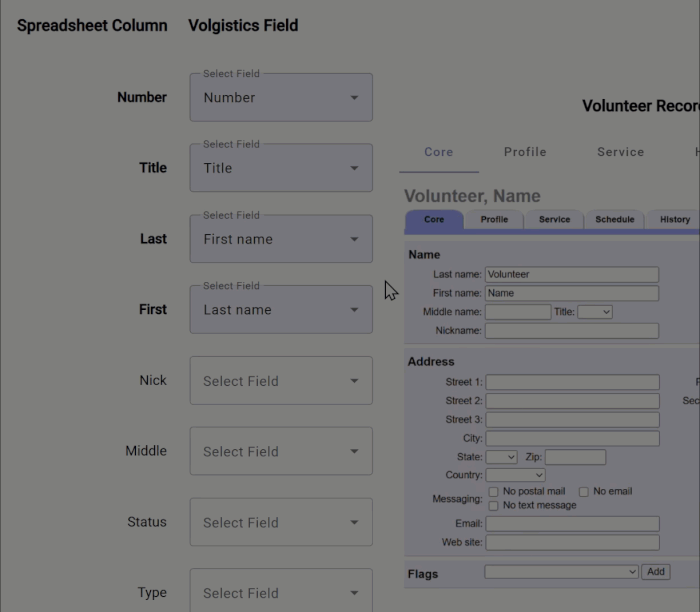Open the Status row Select Field dropdown
Image resolution: width=700 pixels, height=612 pixels.
[280, 523]
